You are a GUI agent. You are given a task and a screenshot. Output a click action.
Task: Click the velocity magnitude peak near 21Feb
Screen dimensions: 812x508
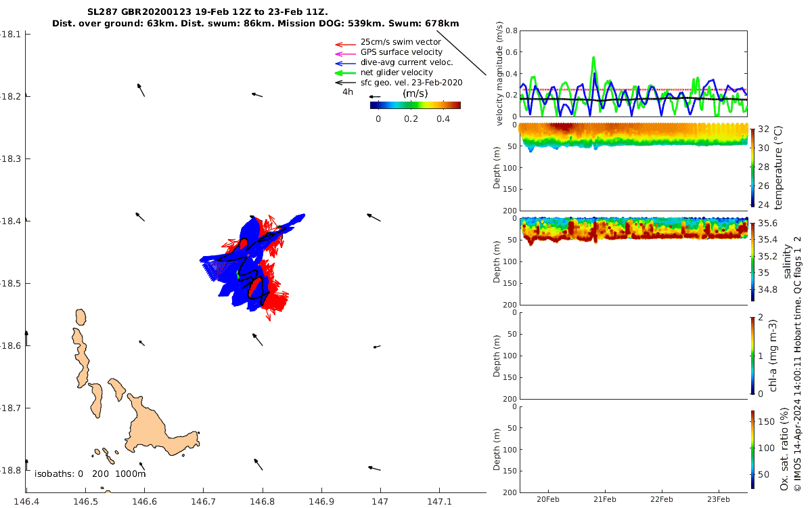point(593,58)
